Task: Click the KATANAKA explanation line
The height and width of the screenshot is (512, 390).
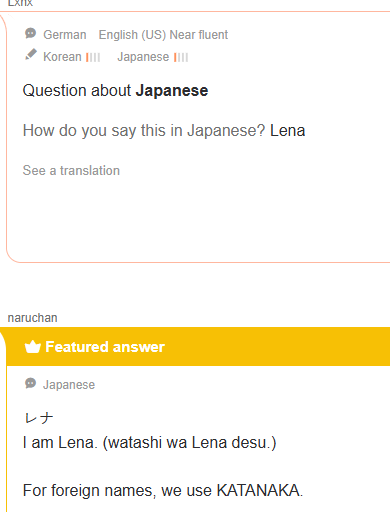Action: coord(163,491)
